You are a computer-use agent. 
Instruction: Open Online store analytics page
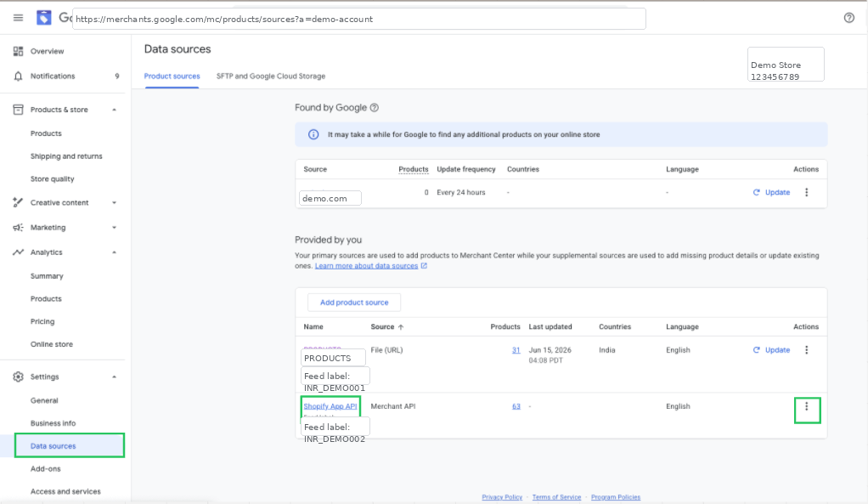point(52,344)
